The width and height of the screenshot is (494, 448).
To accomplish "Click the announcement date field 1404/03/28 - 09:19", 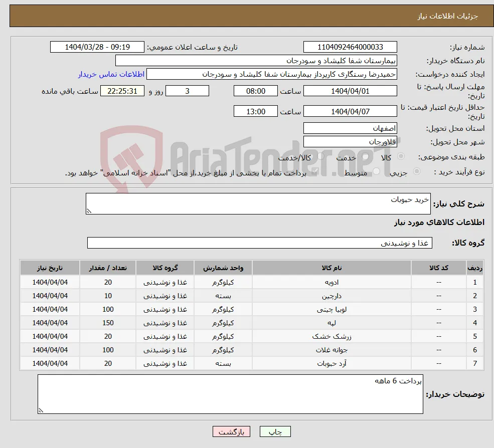I will pyautogui.click(x=97, y=47).
